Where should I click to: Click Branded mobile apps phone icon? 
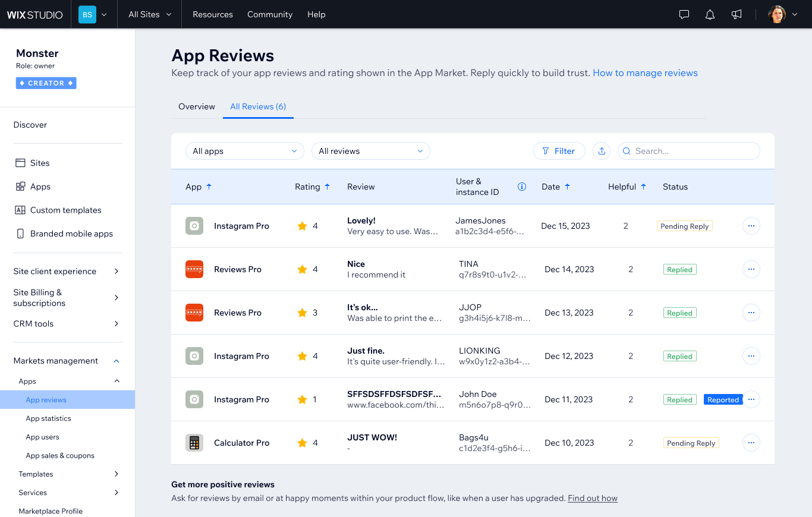click(x=20, y=234)
